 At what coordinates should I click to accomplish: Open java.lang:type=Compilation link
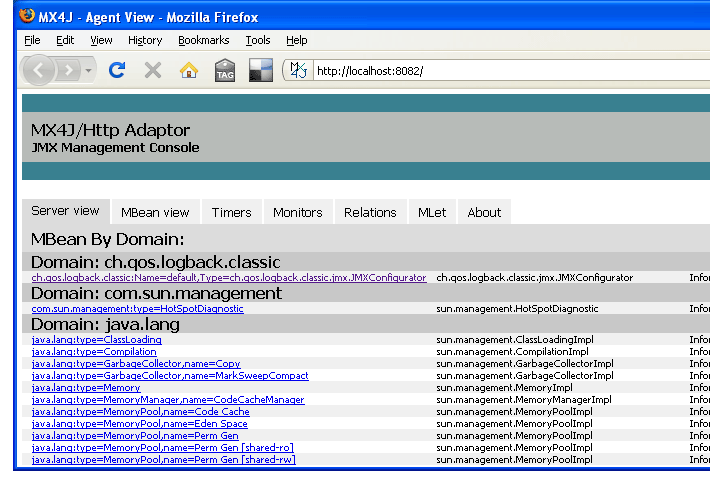(x=94, y=352)
